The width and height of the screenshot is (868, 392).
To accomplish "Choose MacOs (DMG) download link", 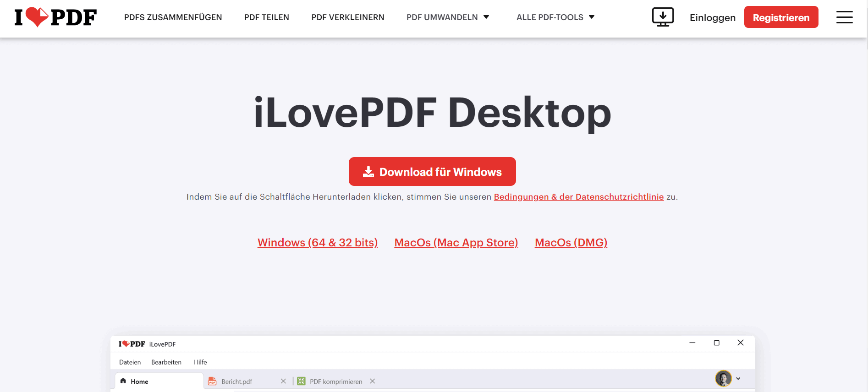I will (x=571, y=243).
